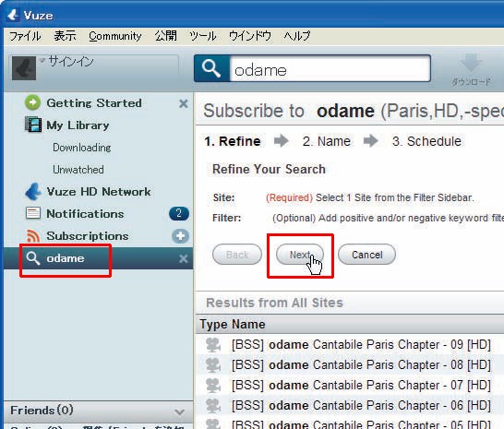
Task: Focus the odame search field
Action: point(330,68)
